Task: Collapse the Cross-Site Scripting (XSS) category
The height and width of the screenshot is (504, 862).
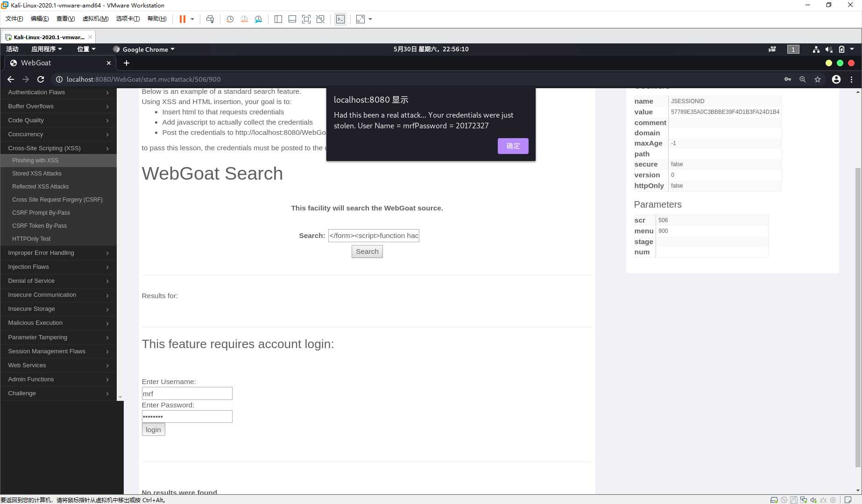Action: 58,148
